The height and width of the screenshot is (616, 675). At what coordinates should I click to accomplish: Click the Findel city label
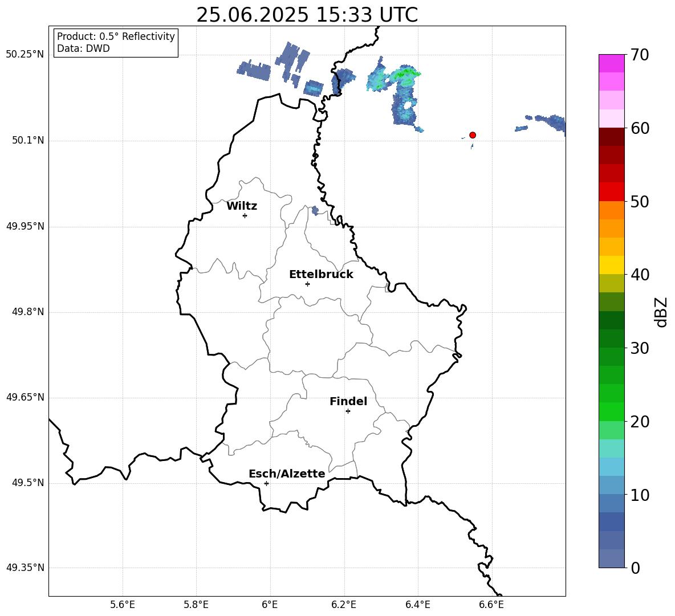tap(348, 401)
